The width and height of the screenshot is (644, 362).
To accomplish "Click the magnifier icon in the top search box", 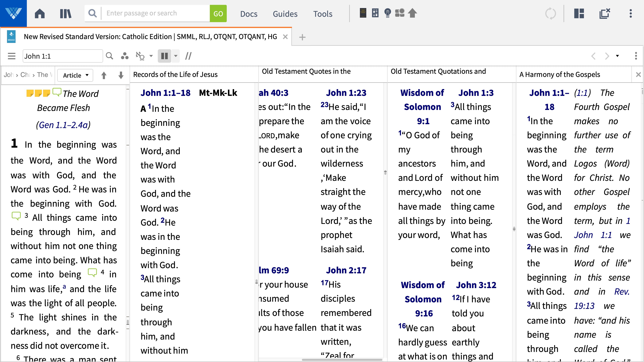I will (93, 13).
